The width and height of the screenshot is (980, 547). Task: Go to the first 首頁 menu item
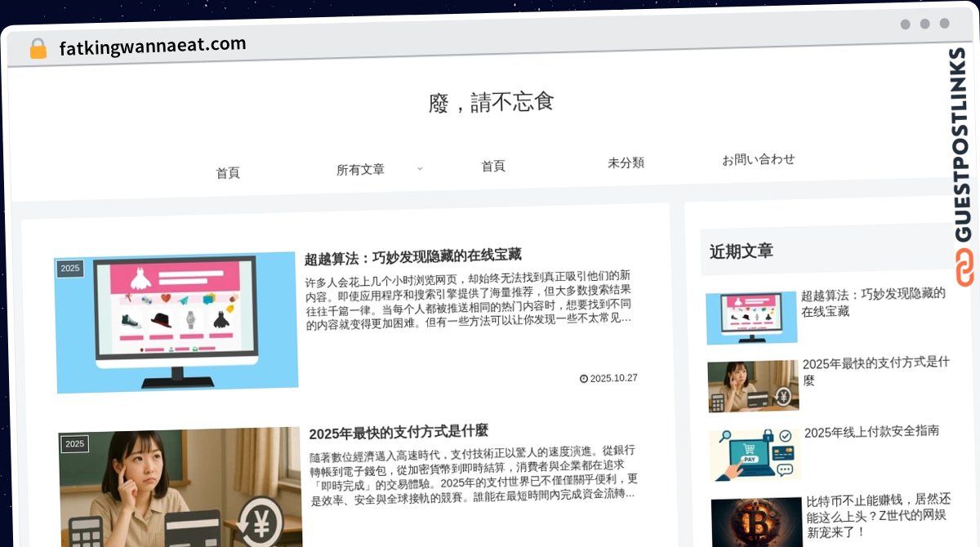[x=228, y=173]
